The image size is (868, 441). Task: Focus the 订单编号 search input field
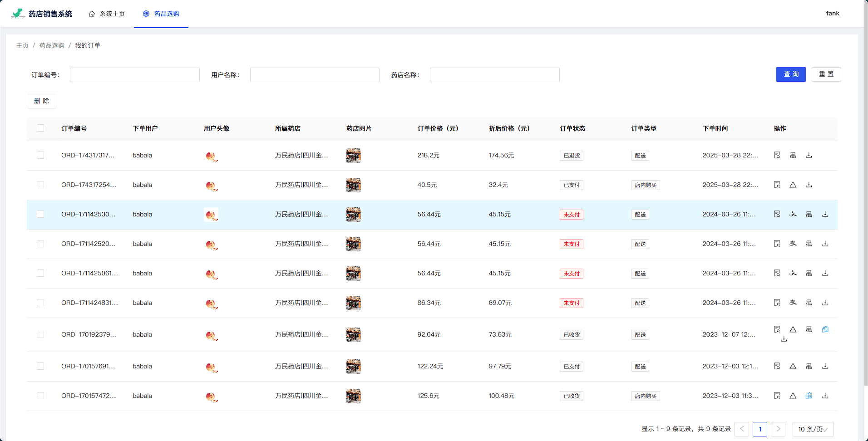135,75
